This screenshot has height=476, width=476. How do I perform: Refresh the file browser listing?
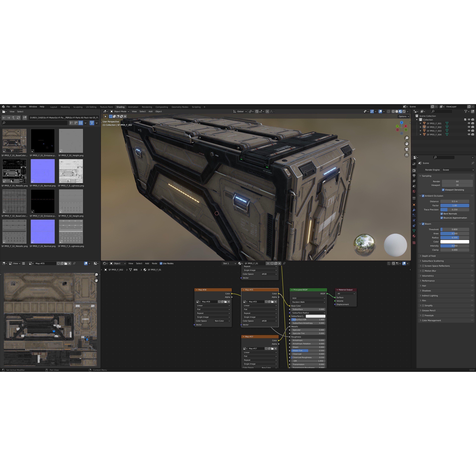tap(18, 118)
